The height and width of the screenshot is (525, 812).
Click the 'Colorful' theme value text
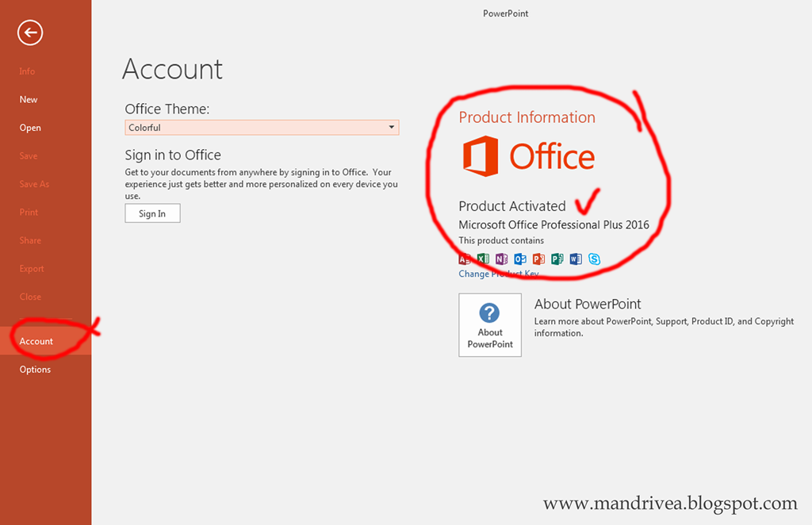(144, 128)
